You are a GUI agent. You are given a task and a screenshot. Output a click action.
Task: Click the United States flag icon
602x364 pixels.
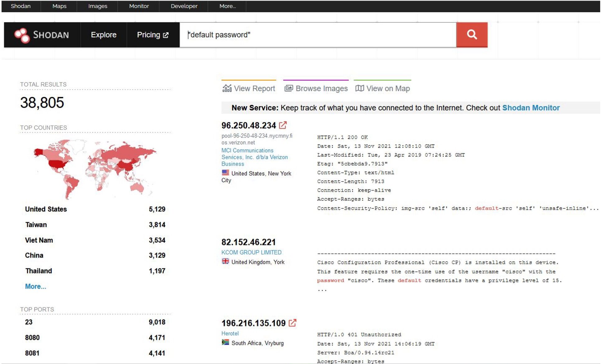(226, 173)
